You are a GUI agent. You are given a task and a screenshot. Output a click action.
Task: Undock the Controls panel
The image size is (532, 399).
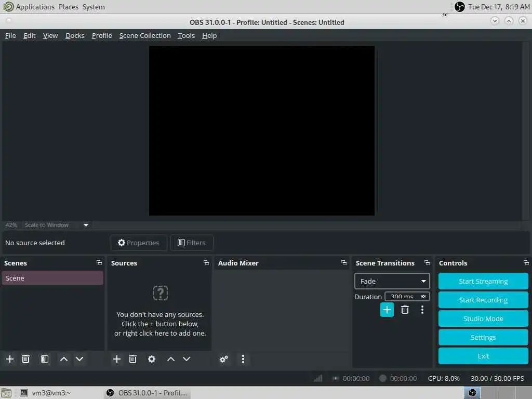(526, 262)
